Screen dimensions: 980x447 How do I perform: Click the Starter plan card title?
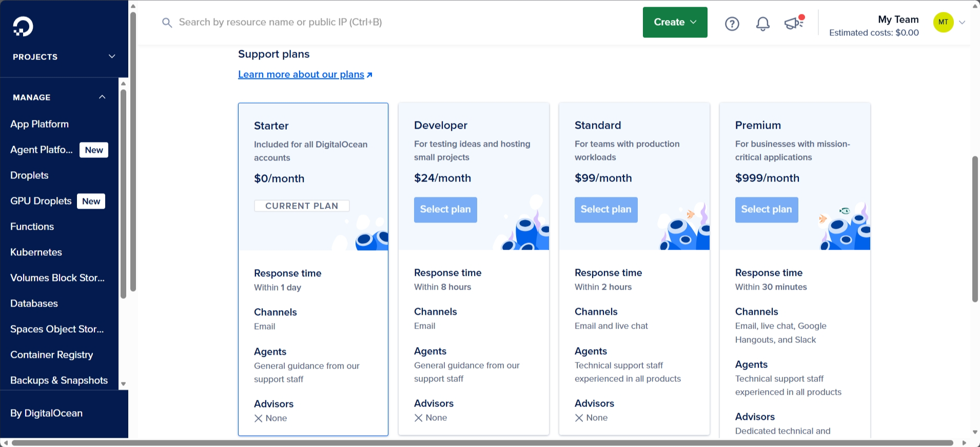pos(271,126)
